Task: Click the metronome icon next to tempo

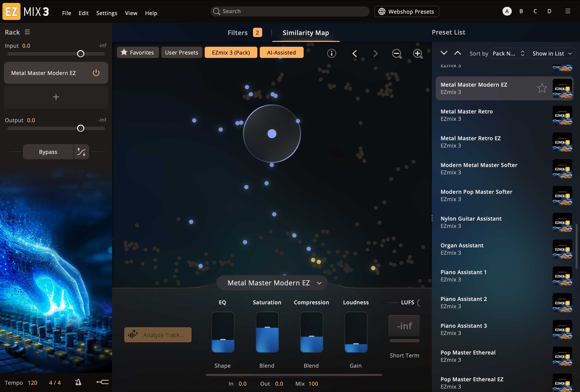Action: [x=78, y=382]
